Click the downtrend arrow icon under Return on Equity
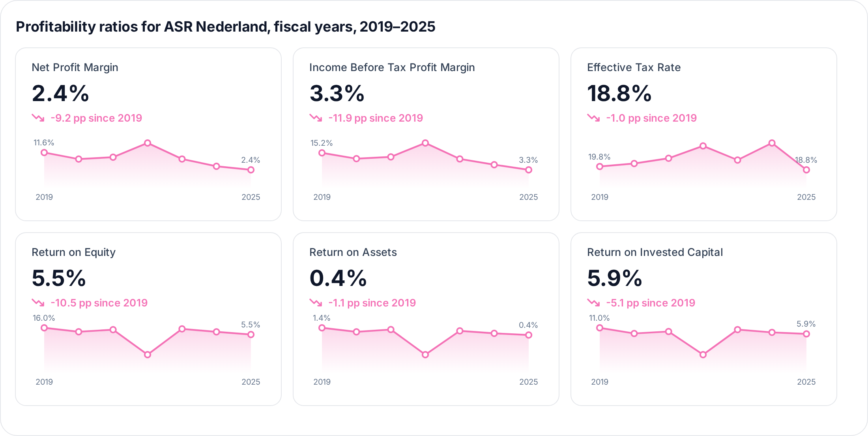This screenshot has width=868, height=436. (x=38, y=303)
